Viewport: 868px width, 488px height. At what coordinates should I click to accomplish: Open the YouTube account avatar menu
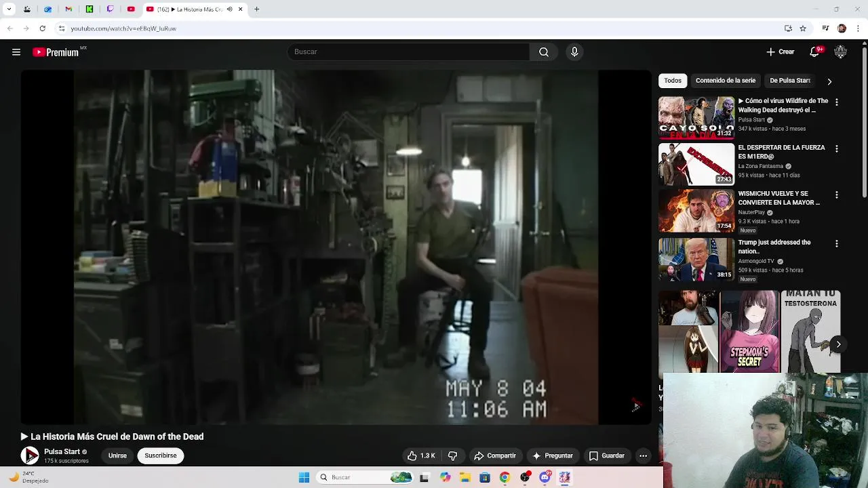pos(840,52)
